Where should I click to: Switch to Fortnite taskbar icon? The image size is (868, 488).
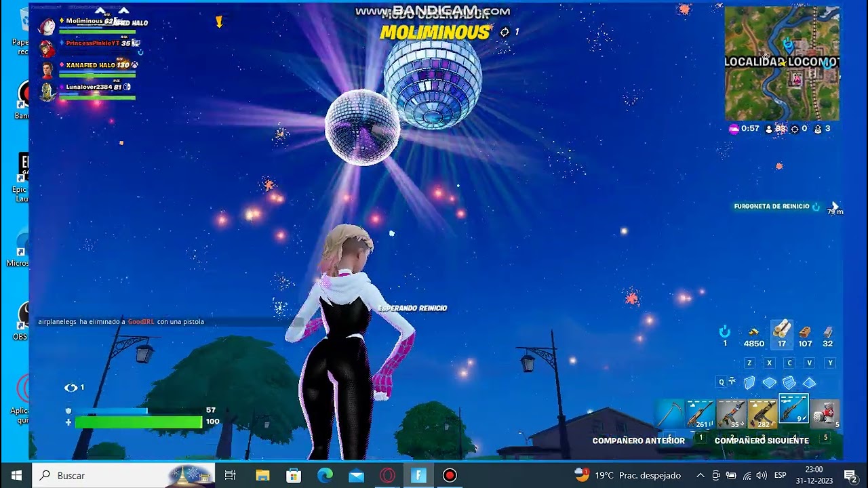(418, 476)
